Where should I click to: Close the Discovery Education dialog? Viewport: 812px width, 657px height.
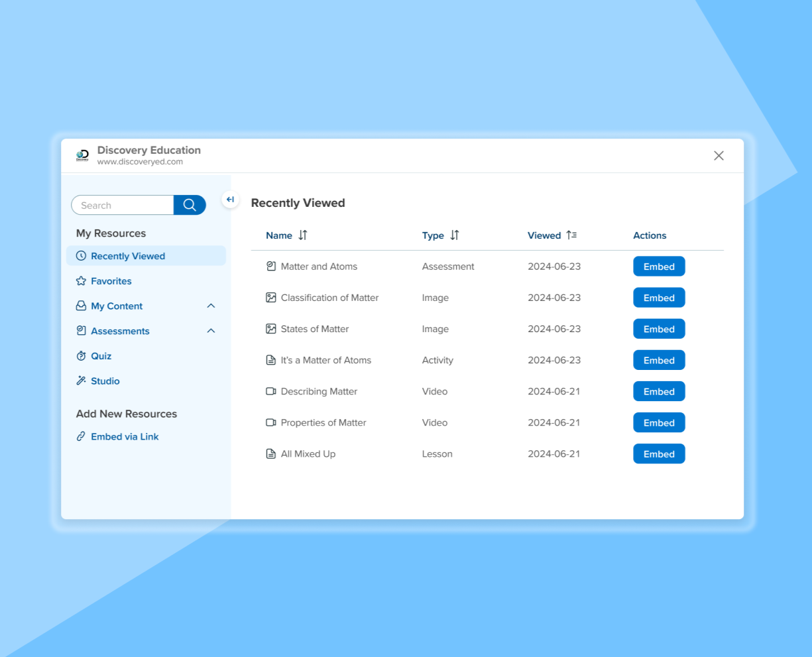(719, 156)
